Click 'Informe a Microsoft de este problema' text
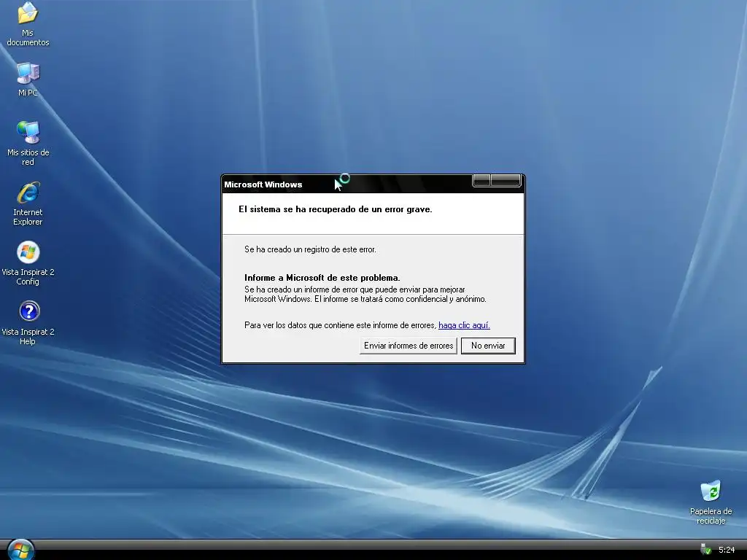This screenshot has height=560, width=747. 322,278
